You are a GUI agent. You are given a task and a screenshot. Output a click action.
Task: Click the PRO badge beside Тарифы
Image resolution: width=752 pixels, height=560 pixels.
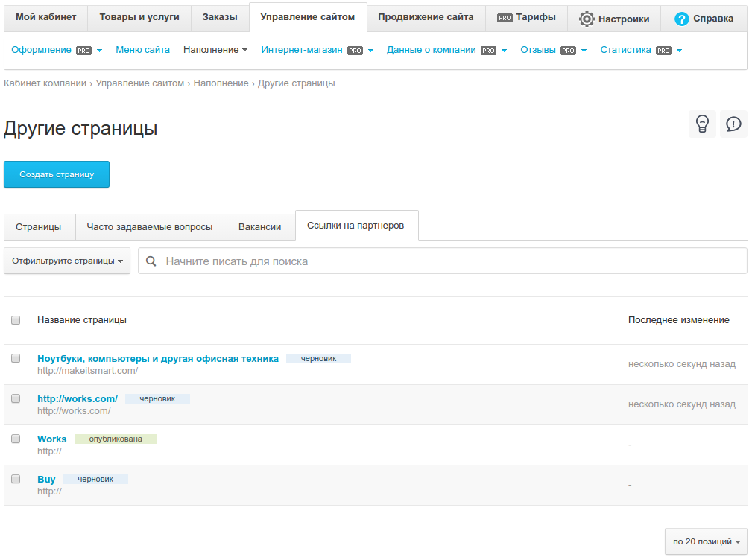click(505, 18)
